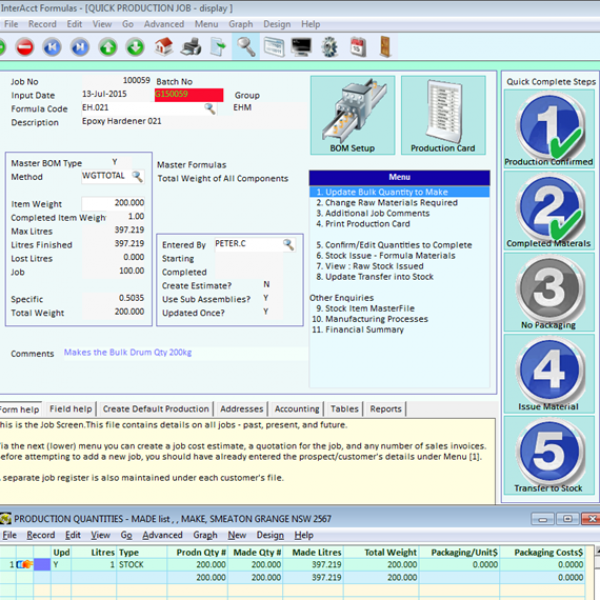Click the black monitor toolbar icon
The width and height of the screenshot is (600, 600).
pyautogui.click(x=301, y=47)
